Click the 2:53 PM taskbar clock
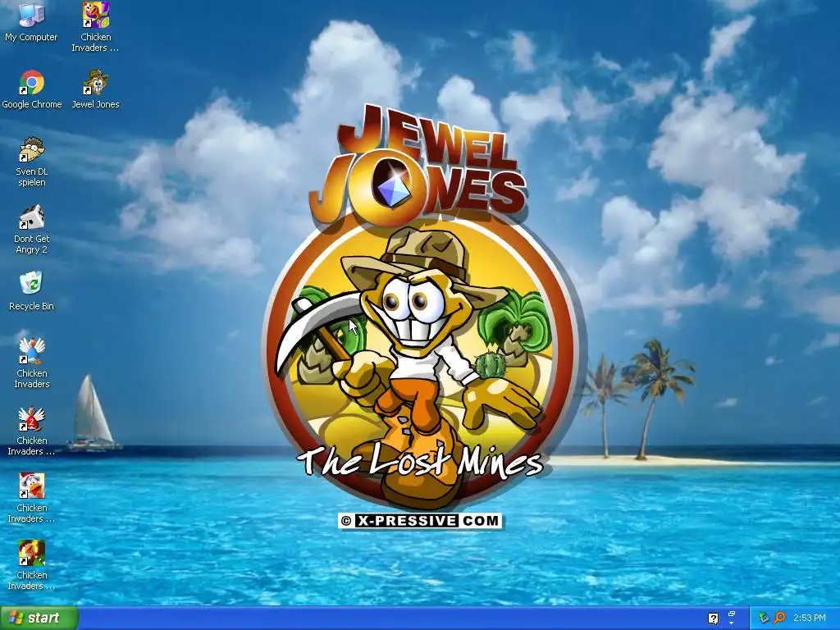Screen dimensions: 840x630 pyautogui.click(x=810, y=618)
